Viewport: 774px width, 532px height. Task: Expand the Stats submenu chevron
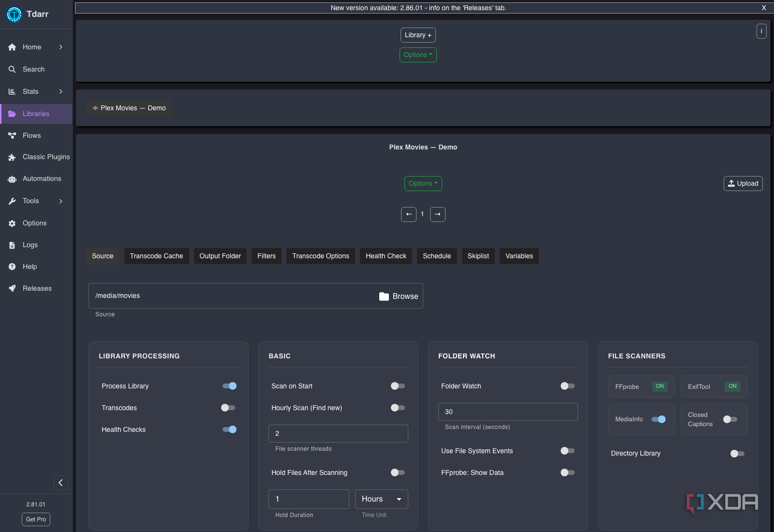tap(61, 91)
